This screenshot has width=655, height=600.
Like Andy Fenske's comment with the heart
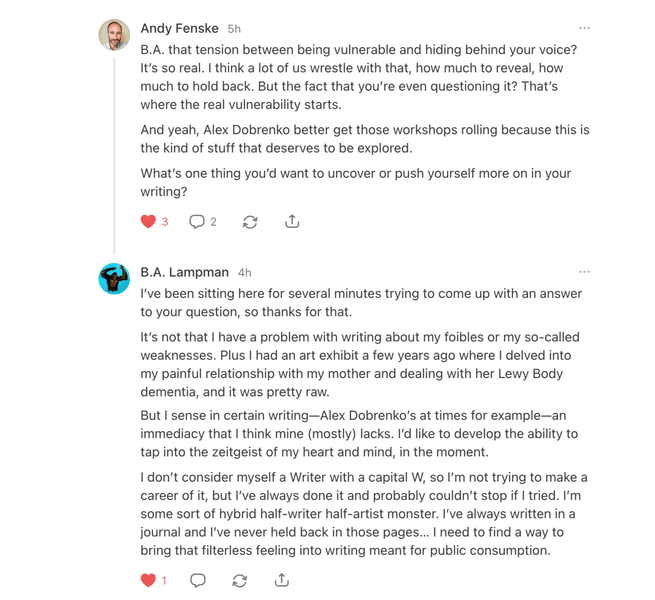pos(148,221)
